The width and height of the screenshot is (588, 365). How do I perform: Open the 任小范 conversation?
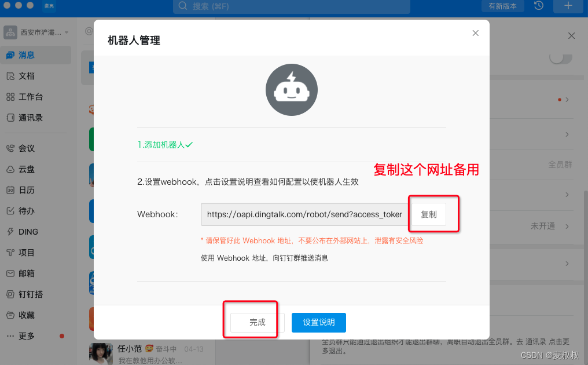150,354
